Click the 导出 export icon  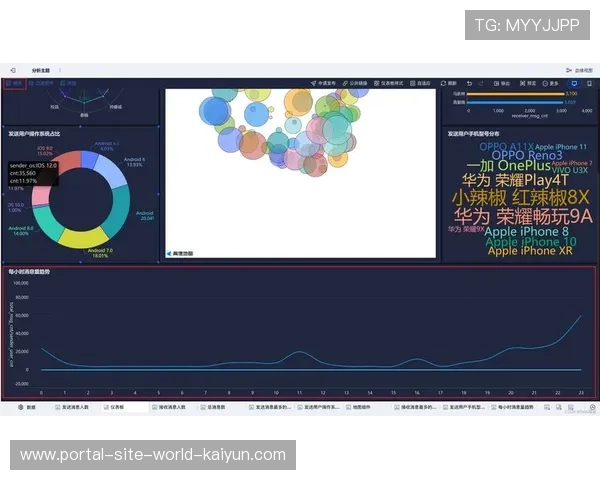tap(498, 83)
